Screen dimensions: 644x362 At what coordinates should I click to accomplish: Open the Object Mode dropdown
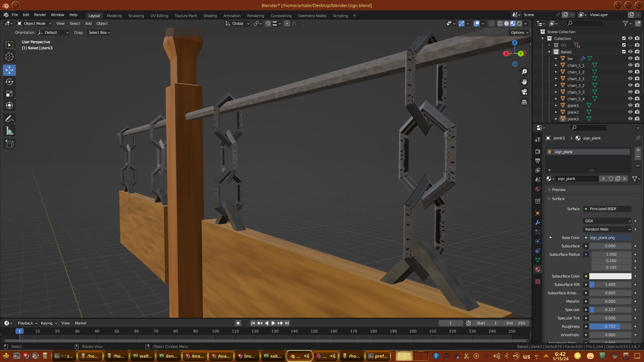[x=34, y=23]
